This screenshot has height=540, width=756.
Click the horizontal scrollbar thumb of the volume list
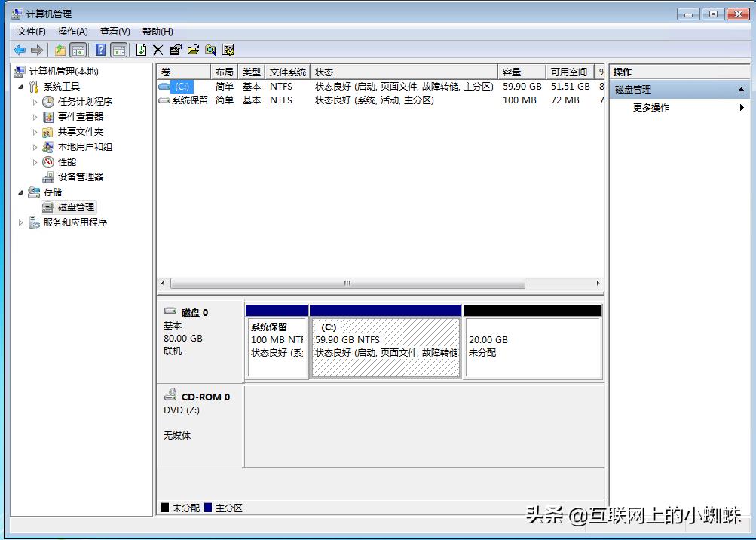tap(347, 283)
